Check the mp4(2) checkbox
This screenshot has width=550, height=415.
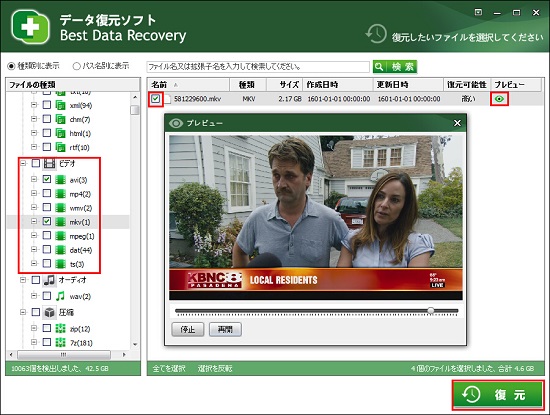47,193
